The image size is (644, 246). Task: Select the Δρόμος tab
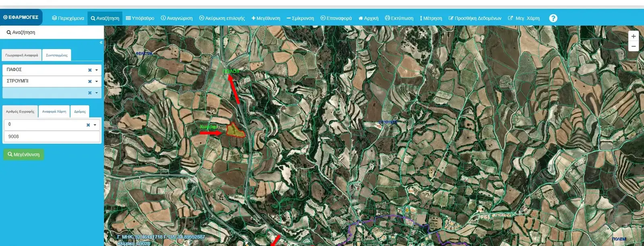80,111
